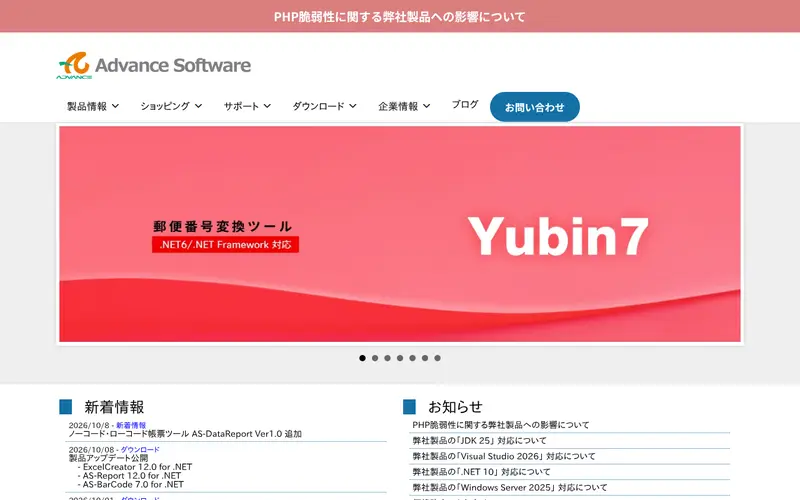Expand the サポート menu
Image resolution: width=800 pixels, height=500 pixels.
[247, 106]
